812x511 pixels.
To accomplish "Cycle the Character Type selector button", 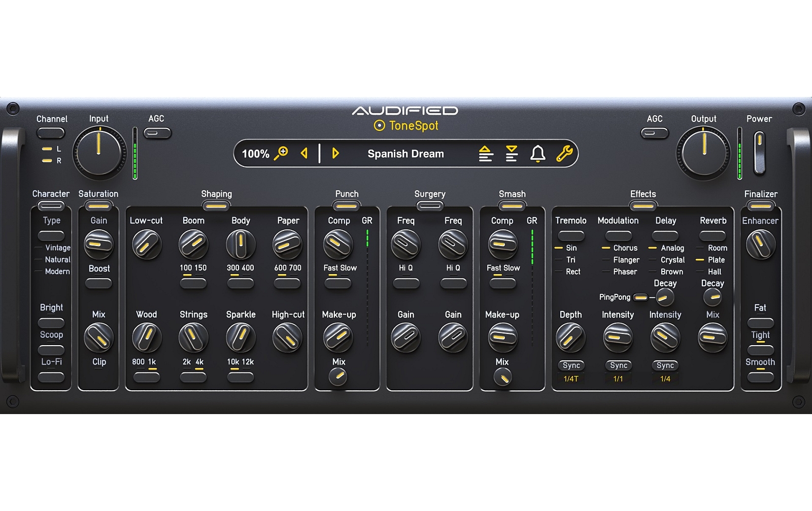I will (51, 236).
